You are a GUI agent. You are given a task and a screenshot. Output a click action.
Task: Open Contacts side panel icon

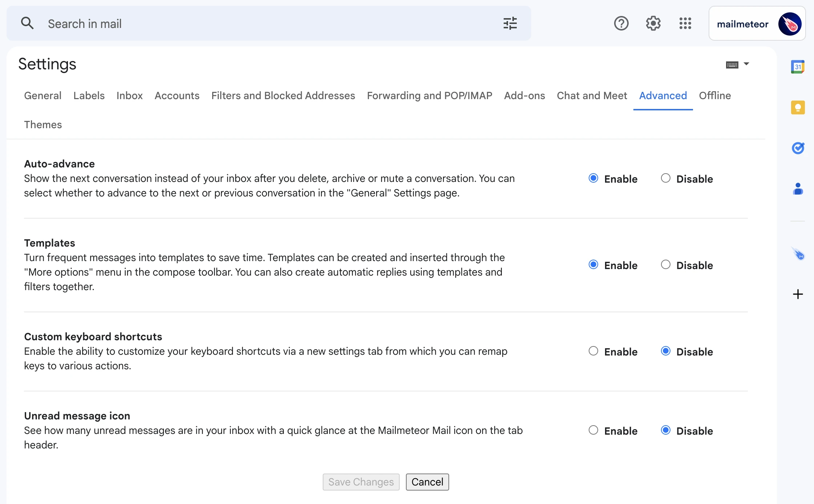point(798,189)
